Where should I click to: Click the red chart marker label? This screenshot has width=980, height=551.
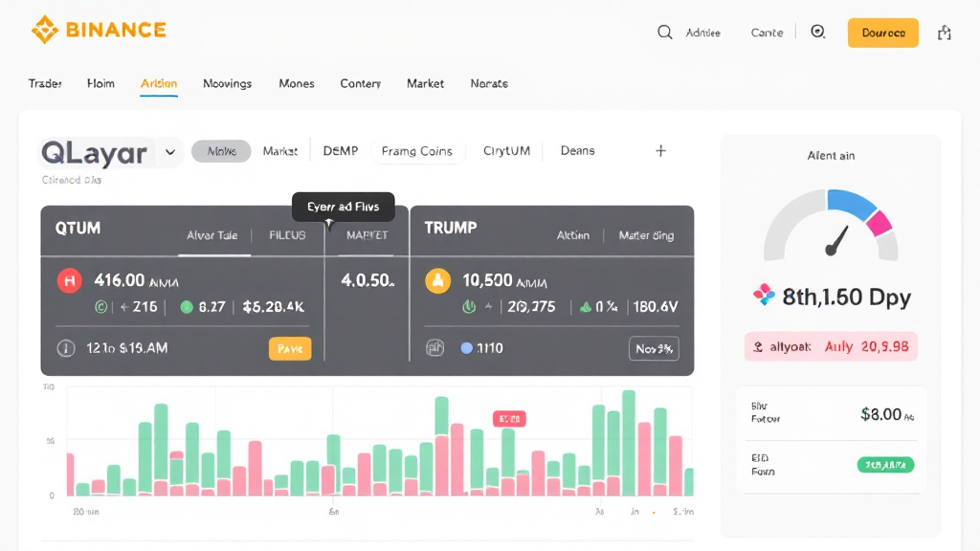tap(509, 419)
